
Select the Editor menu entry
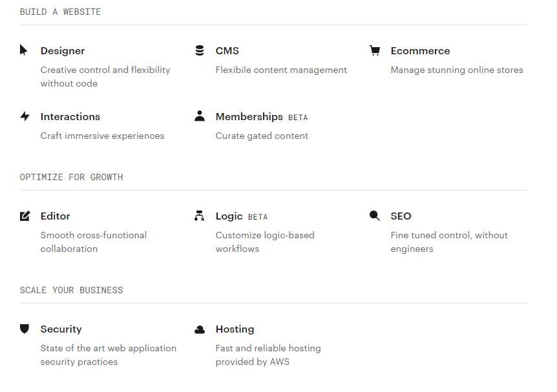56,216
